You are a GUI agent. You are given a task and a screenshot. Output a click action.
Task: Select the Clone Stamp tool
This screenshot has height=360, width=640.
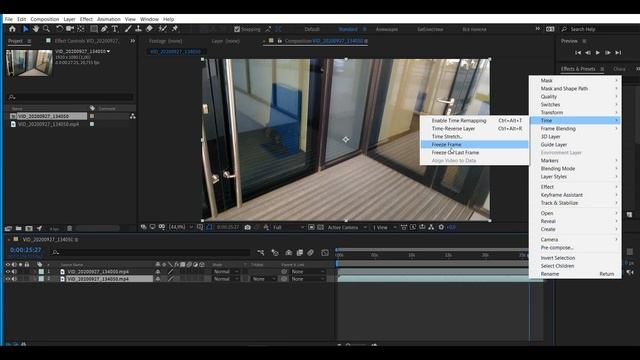tap(138, 29)
